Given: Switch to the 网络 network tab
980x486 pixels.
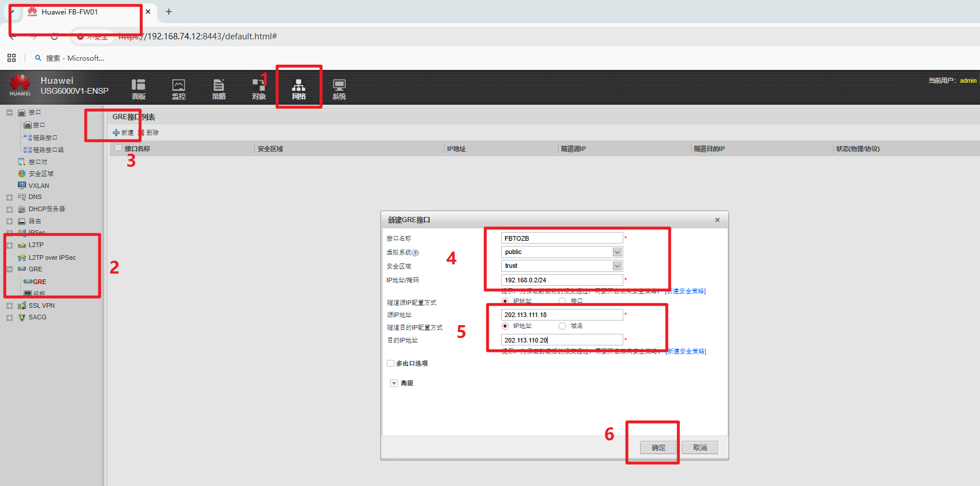Looking at the screenshot, I should pos(298,89).
